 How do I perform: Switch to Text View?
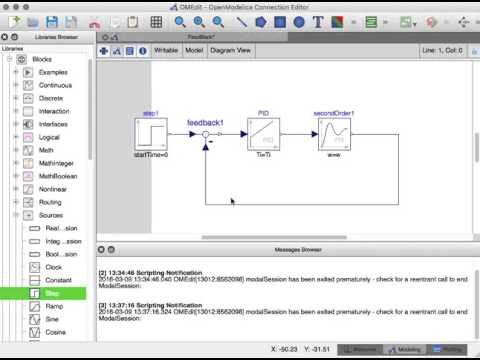tap(130, 51)
